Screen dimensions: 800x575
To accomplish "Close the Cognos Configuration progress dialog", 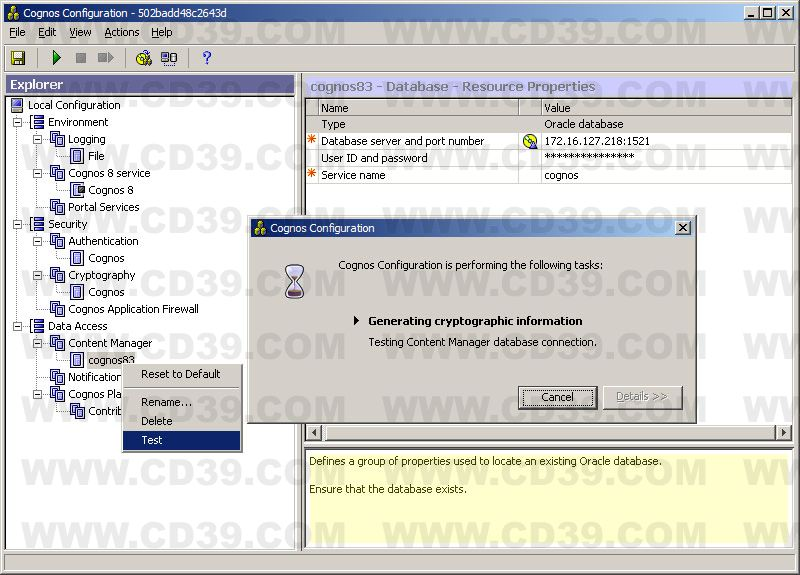I will (683, 228).
